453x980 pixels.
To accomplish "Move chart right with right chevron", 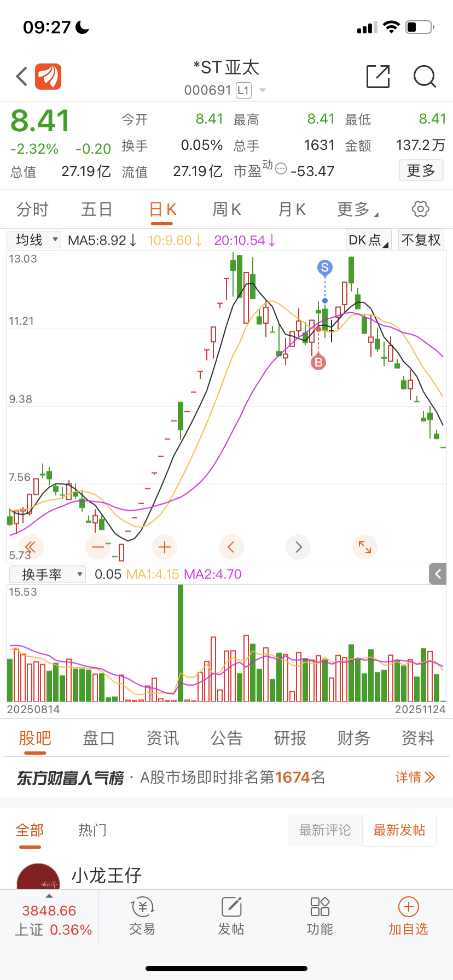I will click(x=298, y=547).
